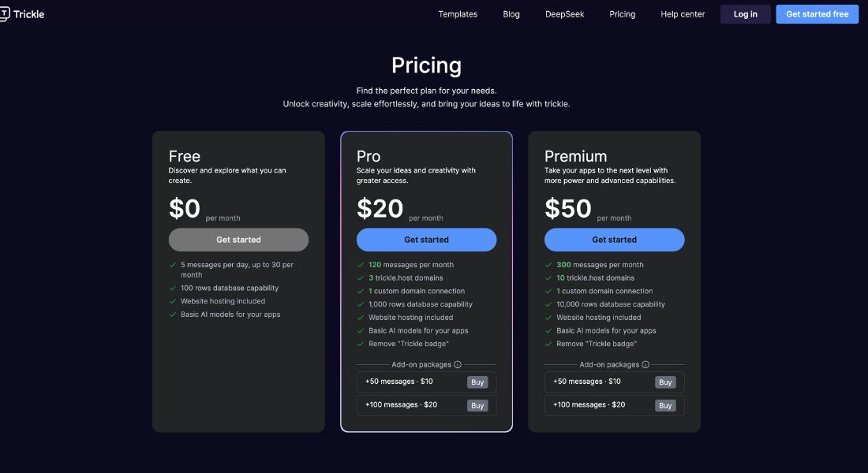This screenshot has height=473, width=868.
Task: Open the Help center link
Action: (683, 14)
